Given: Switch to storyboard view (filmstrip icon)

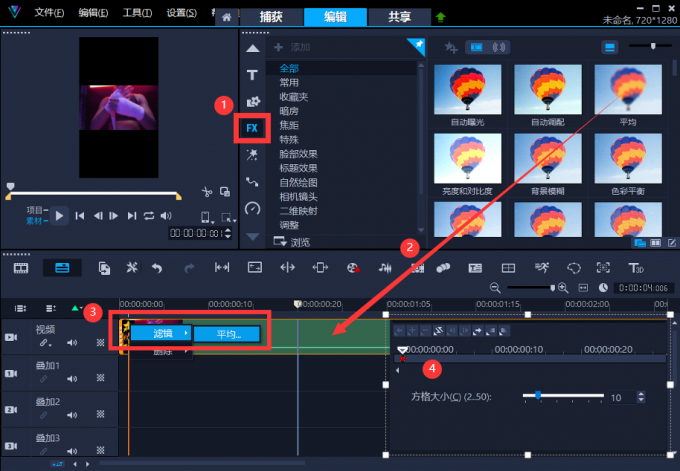Looking at the screenshot, I should (x=21, y=268).
